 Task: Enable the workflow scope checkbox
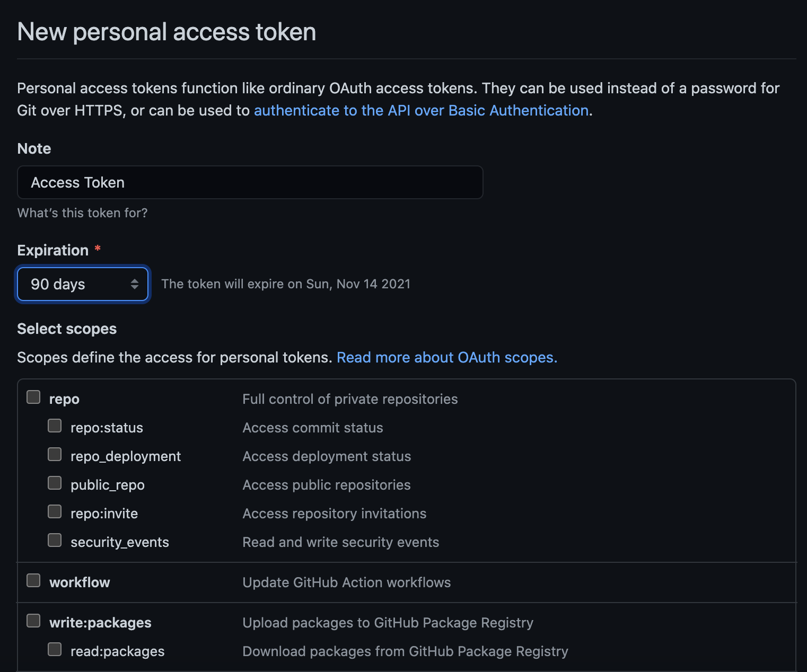[33, 580]
